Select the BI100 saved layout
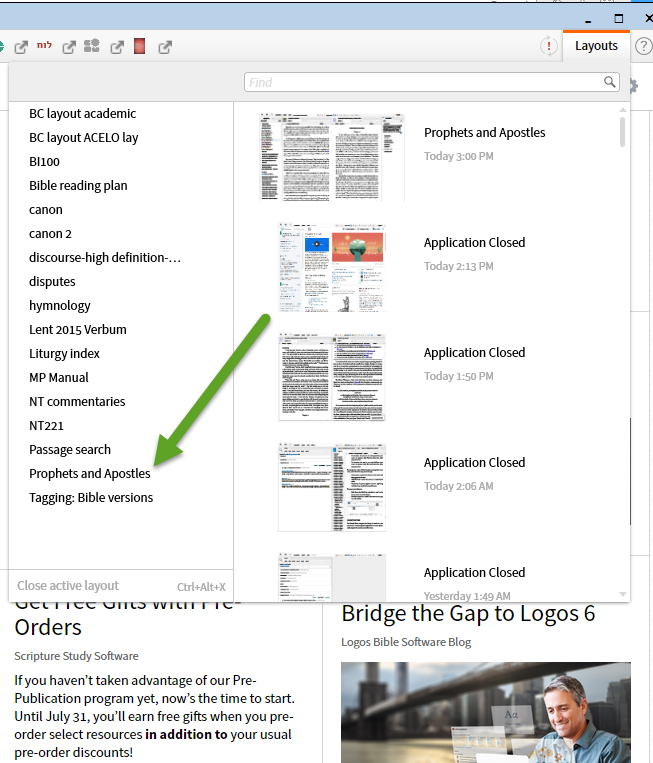Viewport: 653px width, 763px height. (44, 162)
